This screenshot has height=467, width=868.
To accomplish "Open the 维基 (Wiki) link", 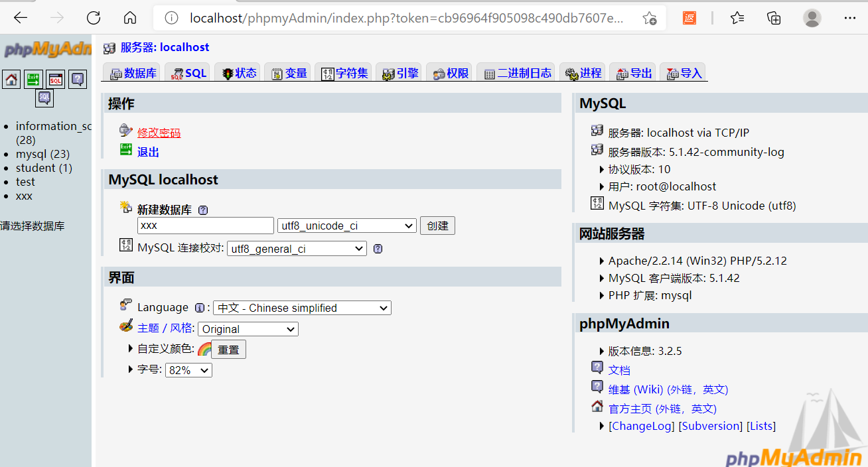I will (668, 389).
